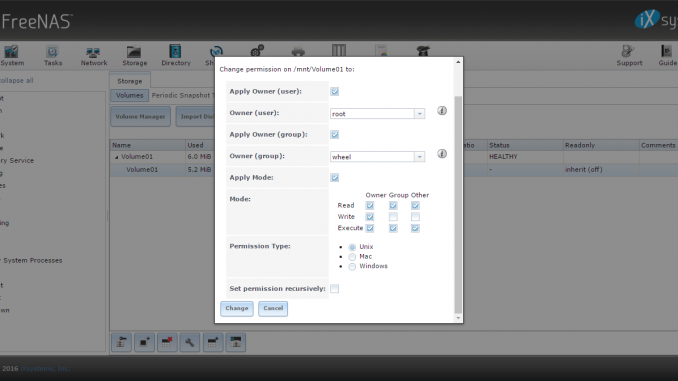Click Collapse all link in sidebar
The image size is (678, 381).
[16, 80]
